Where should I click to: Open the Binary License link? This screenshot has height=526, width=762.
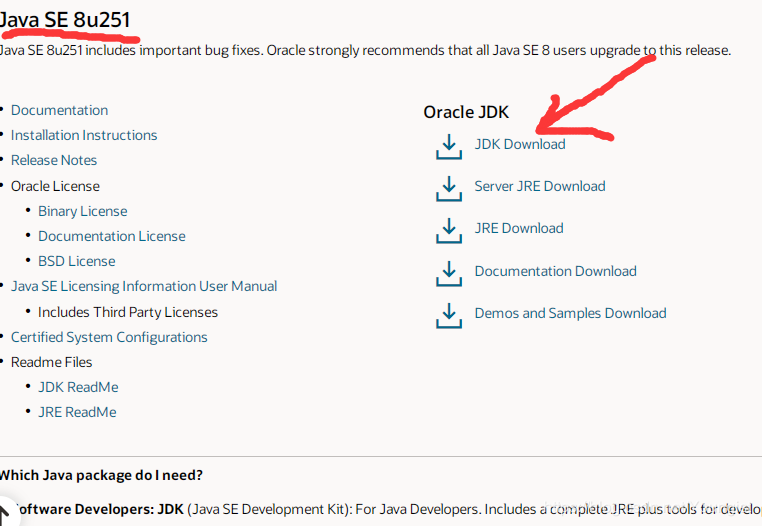(x=83, y=211)
